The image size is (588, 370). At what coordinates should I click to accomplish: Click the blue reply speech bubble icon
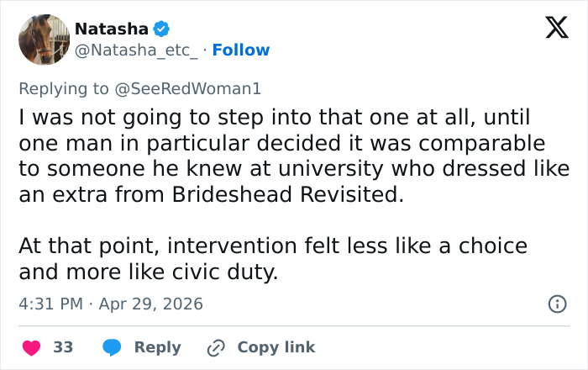(113, 347)
